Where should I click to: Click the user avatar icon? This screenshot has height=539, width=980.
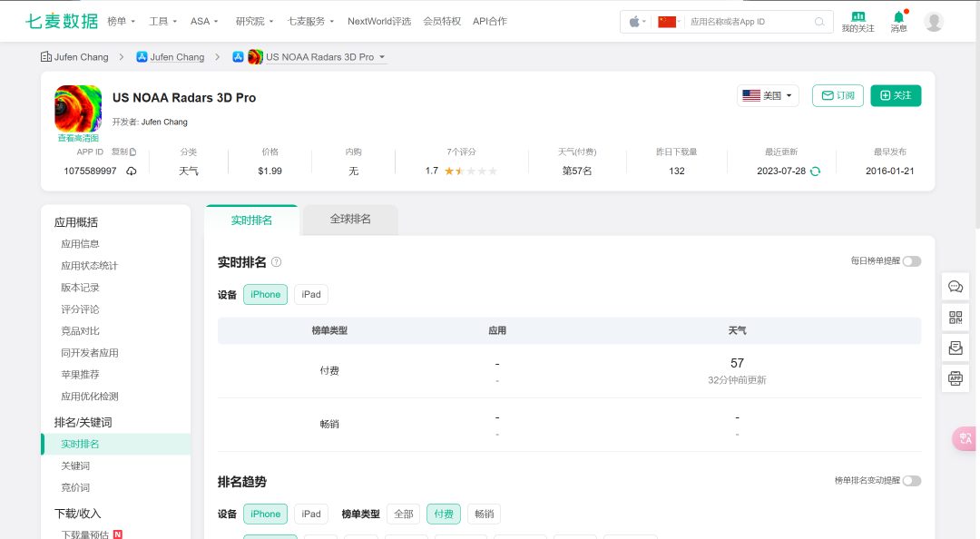coord(934,22)
